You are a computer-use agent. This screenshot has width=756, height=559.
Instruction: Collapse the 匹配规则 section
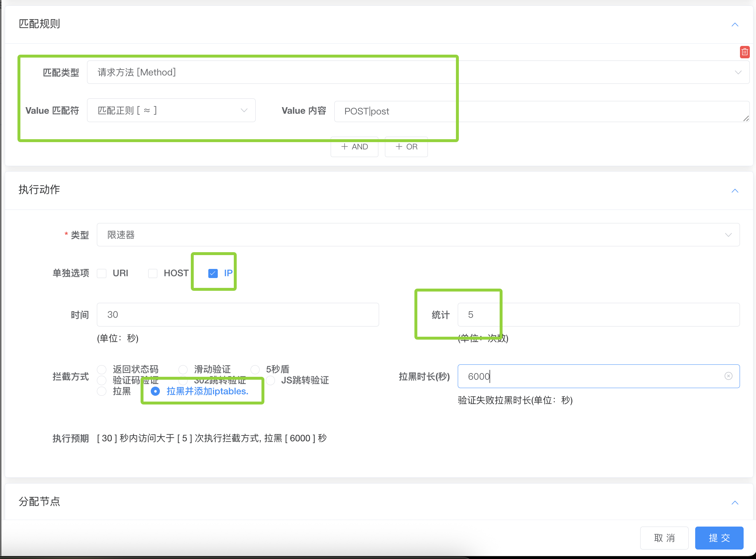pyautogui.click(x=735, y=25)
